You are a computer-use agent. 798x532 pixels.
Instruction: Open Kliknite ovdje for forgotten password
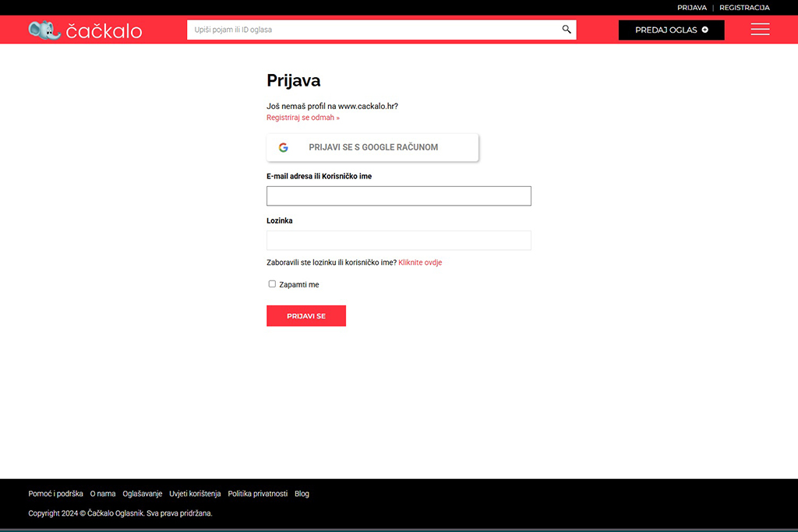(419, 262)
